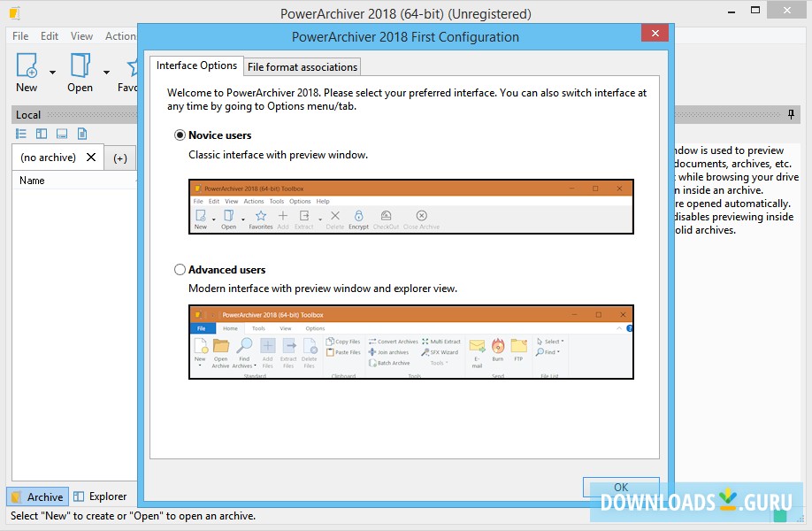Confirm configuration with the OK button
812x531 pixels.
pyautogui.click(x=621, y=487)
